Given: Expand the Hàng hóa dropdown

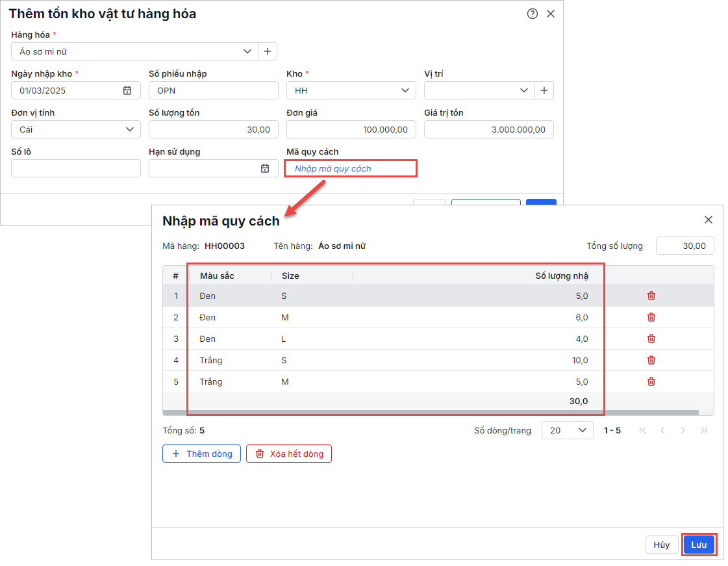Looking at the screenshot, I should pos(247,51).
